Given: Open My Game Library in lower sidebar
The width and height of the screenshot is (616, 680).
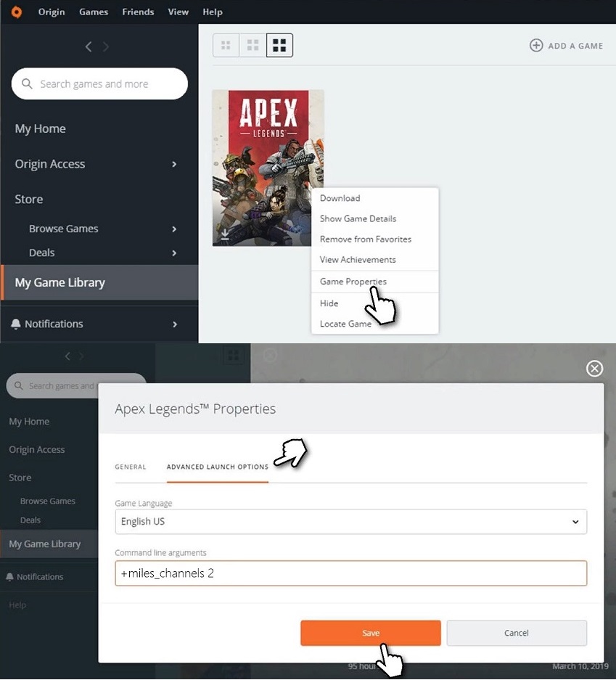Looking at the screenshot, I should pos(49,544).
